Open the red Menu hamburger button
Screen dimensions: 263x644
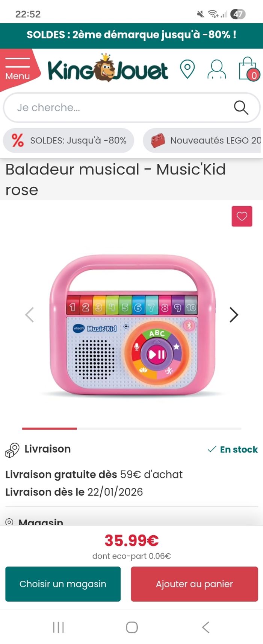[18, 70]
